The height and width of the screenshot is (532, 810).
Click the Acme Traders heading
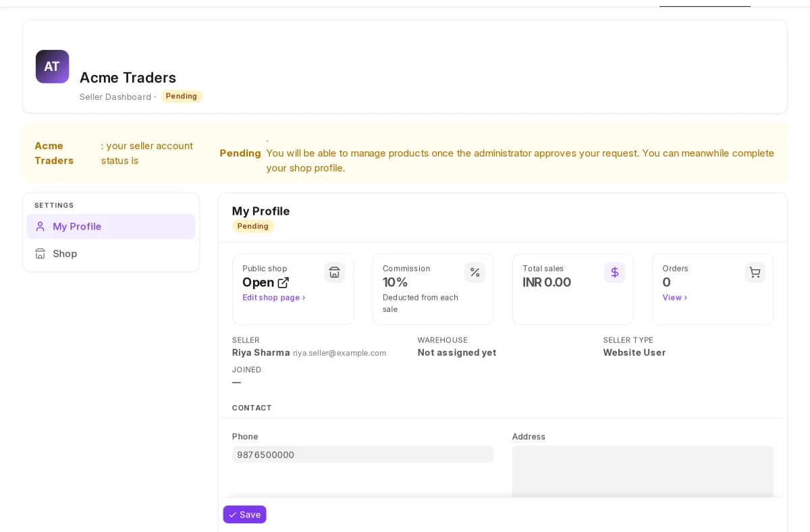pyautogui.click(x=128, y=78)
